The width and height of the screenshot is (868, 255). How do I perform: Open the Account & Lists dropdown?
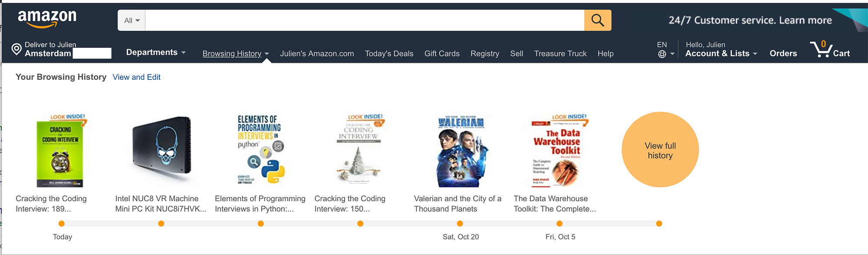721,53
